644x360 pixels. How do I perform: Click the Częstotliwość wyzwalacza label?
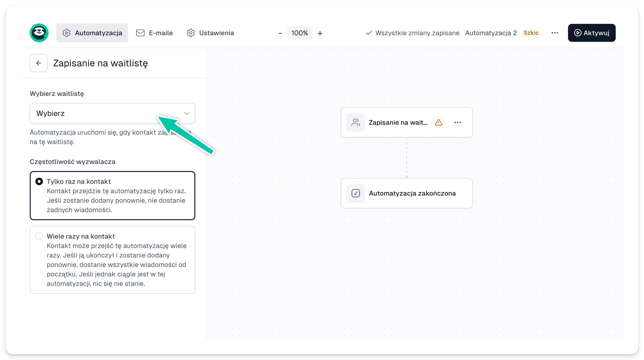(x=72, y=162)
